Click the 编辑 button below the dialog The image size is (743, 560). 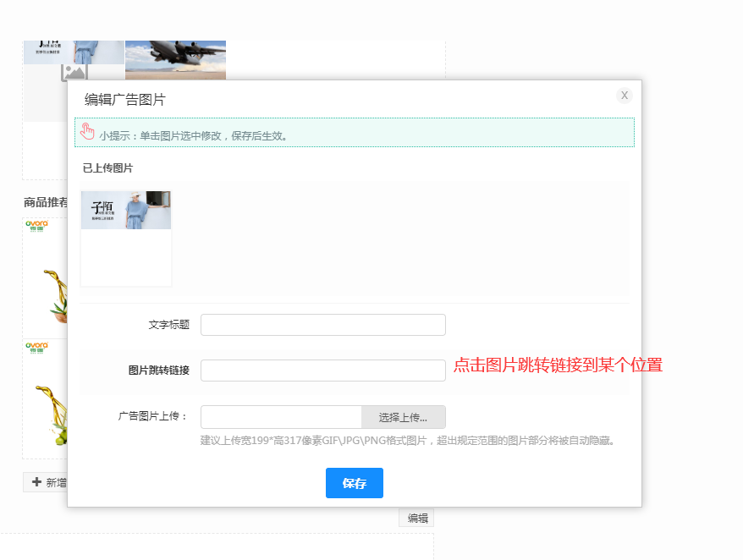(416, 519)
